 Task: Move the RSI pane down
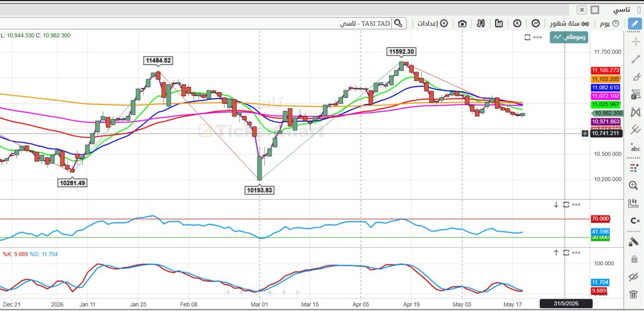[557, 204]
